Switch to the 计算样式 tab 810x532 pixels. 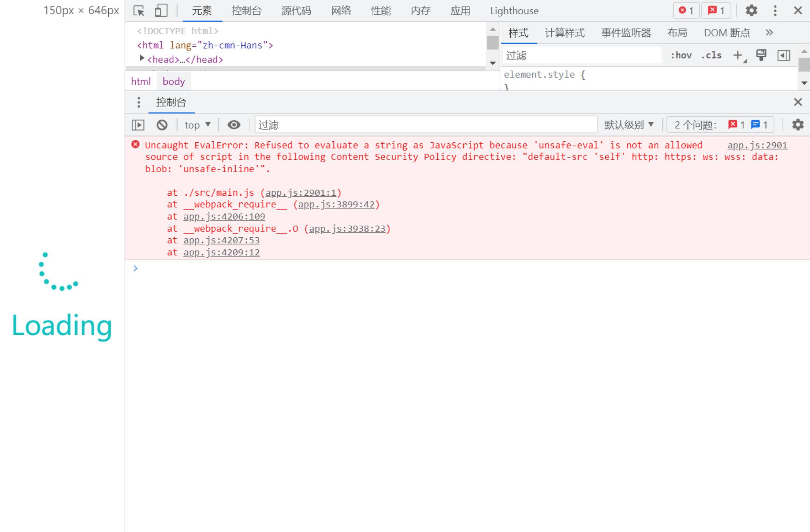click(564, 33)
